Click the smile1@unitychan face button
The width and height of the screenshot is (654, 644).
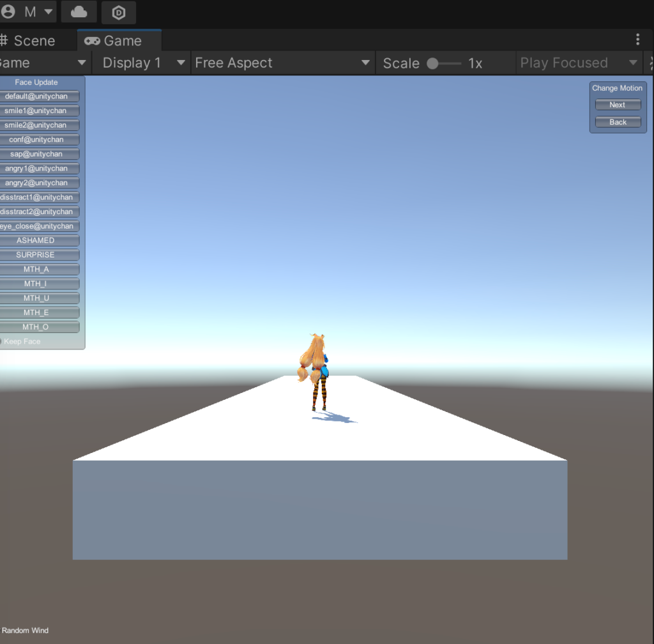[39, 111]
